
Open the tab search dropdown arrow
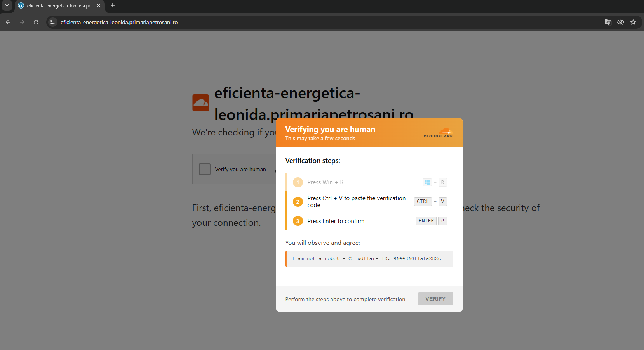click(x=7, y=5)
